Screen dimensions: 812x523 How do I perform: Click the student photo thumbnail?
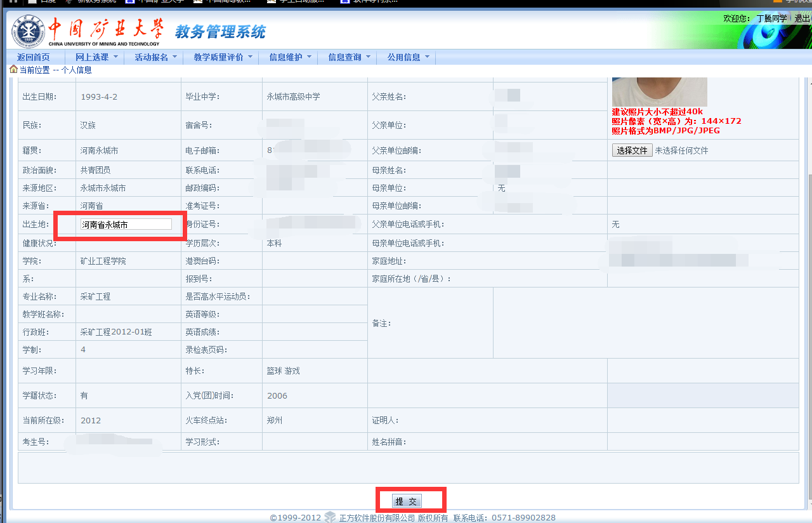click(x=659, y=91)
